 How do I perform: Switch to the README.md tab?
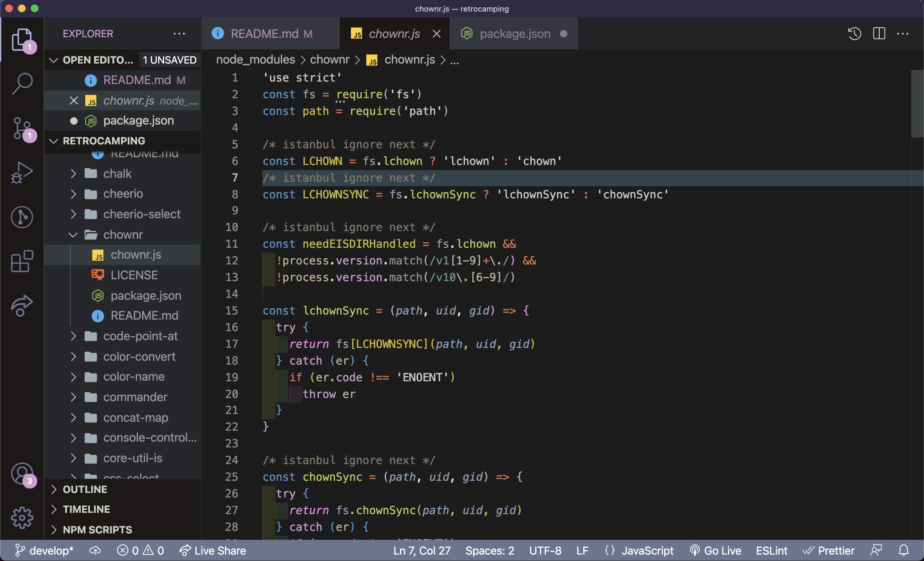264,34
